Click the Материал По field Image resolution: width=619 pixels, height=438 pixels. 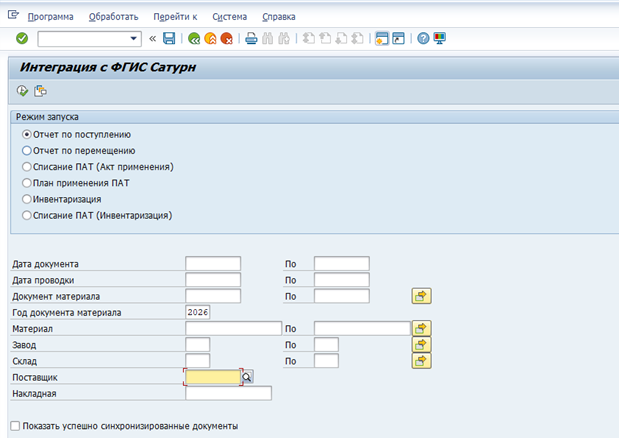(362, 328)
